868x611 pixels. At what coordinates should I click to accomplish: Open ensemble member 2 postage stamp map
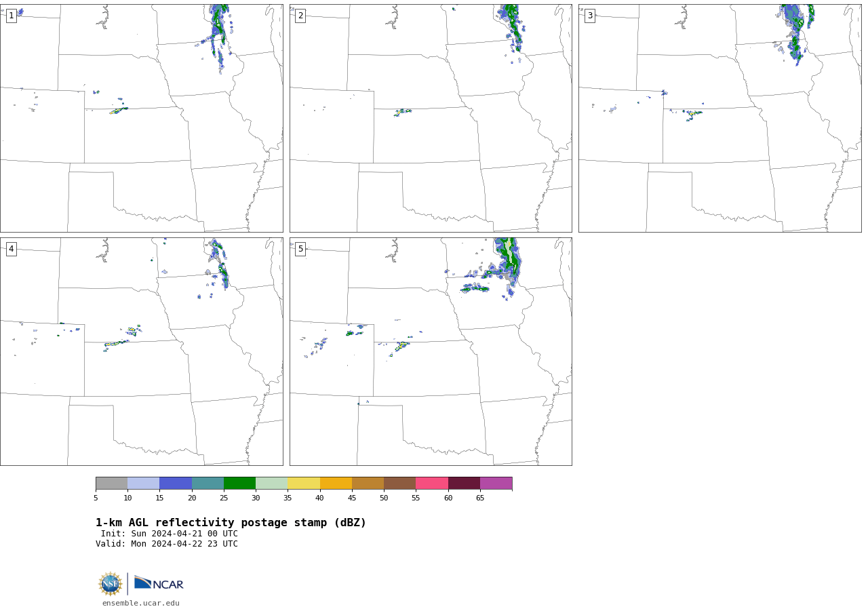(431, 118)
